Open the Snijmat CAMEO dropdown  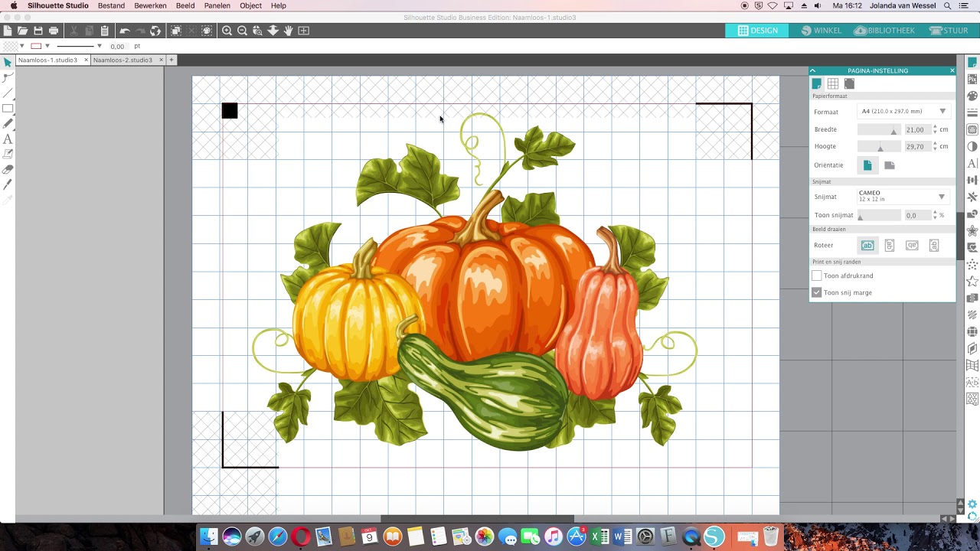click(x=903, y=197)
